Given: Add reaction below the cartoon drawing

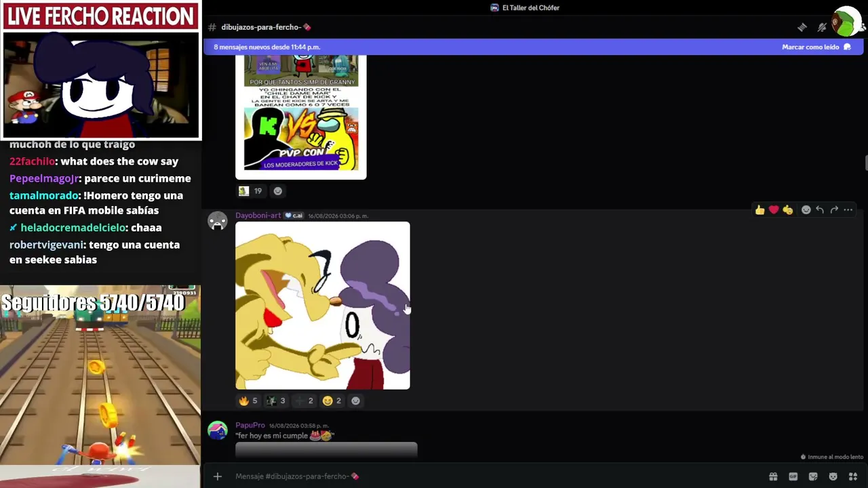Looking at the screenshot, I should tap(355, 401).
